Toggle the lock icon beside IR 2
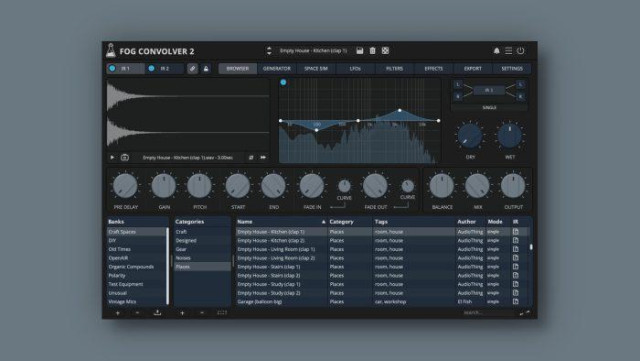Image resolution: width=640 pixels, height=361 pixels. [x=206, y=69]
